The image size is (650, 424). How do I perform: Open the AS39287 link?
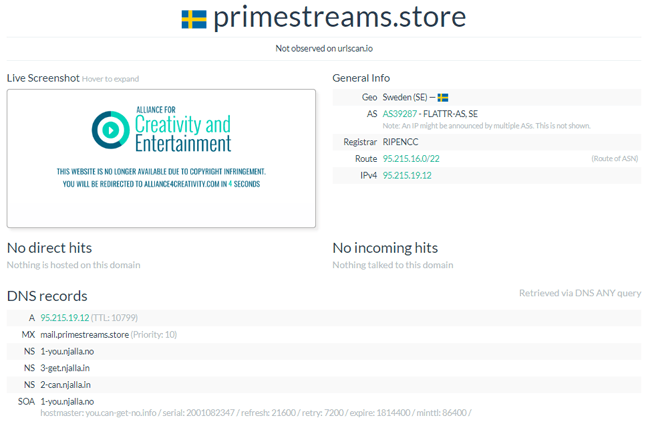tap(400, 114)
